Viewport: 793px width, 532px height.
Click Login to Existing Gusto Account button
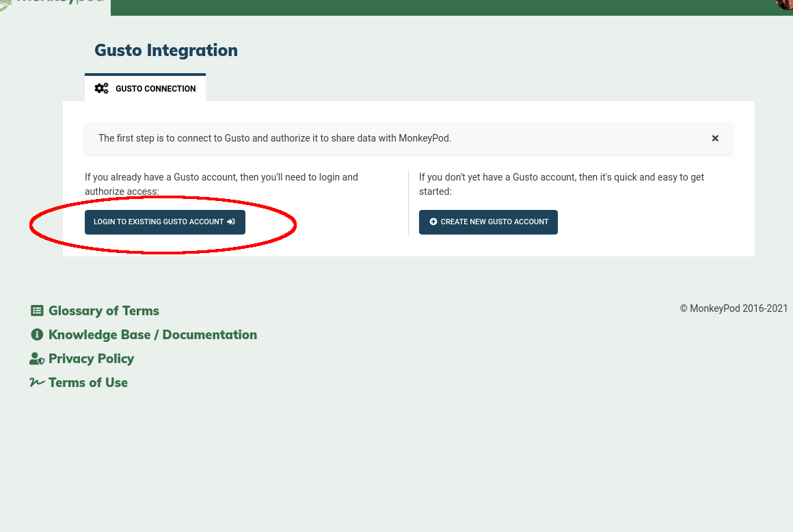click(165, 222)
